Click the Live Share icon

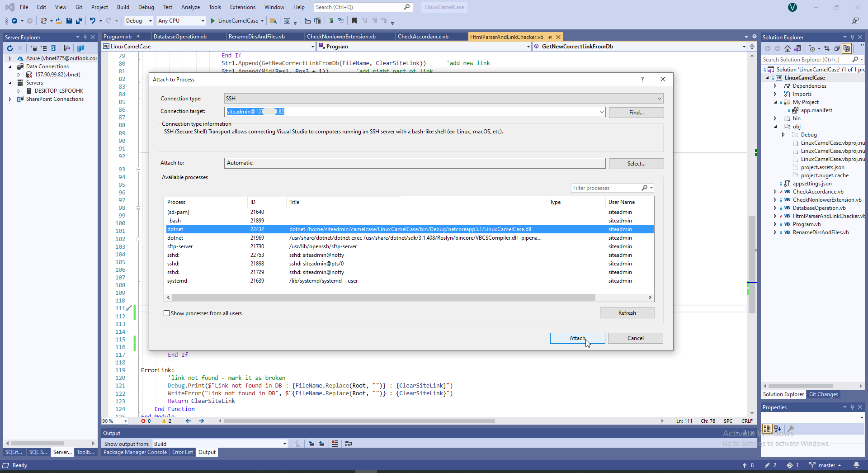tap(855, 21)
